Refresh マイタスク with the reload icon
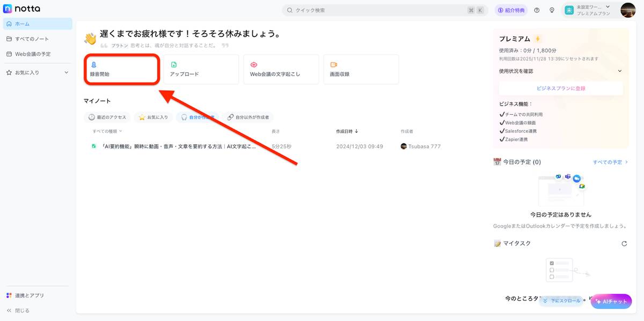 (x=624, y=243)
